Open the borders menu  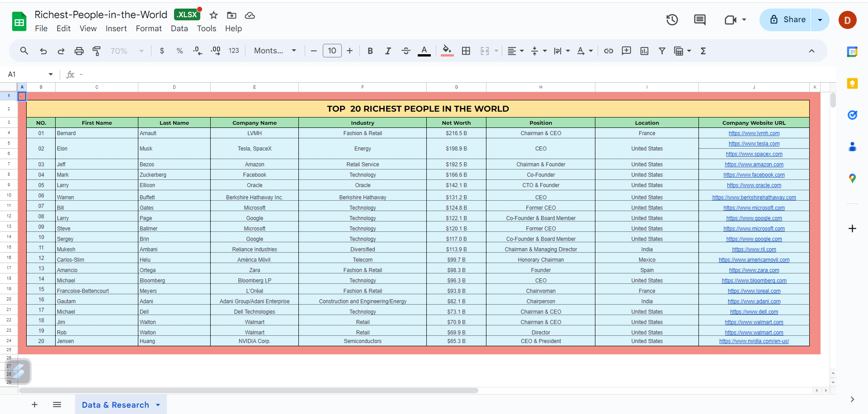click(x=466, y=51)
